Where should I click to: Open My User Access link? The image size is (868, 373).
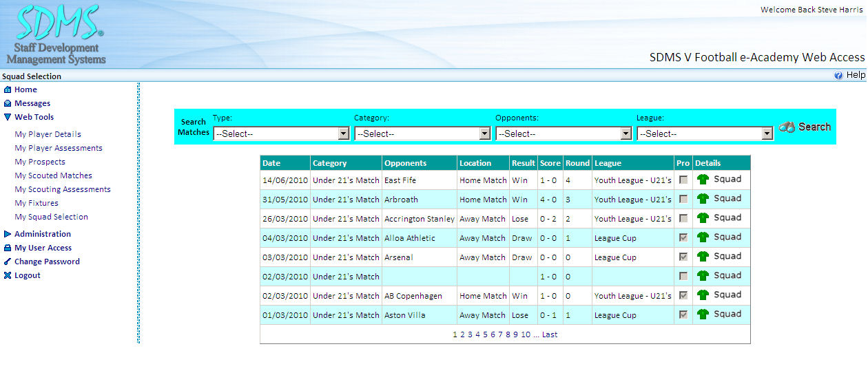tap(43, 248)
